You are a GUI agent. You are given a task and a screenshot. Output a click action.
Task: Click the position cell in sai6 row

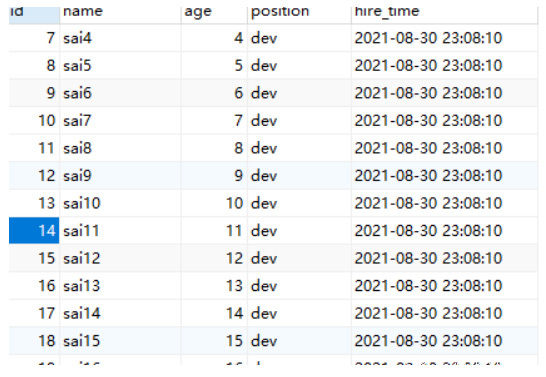pos(299,93)
